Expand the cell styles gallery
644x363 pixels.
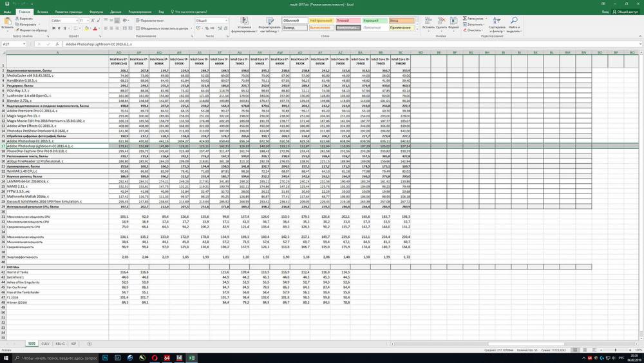417,29
